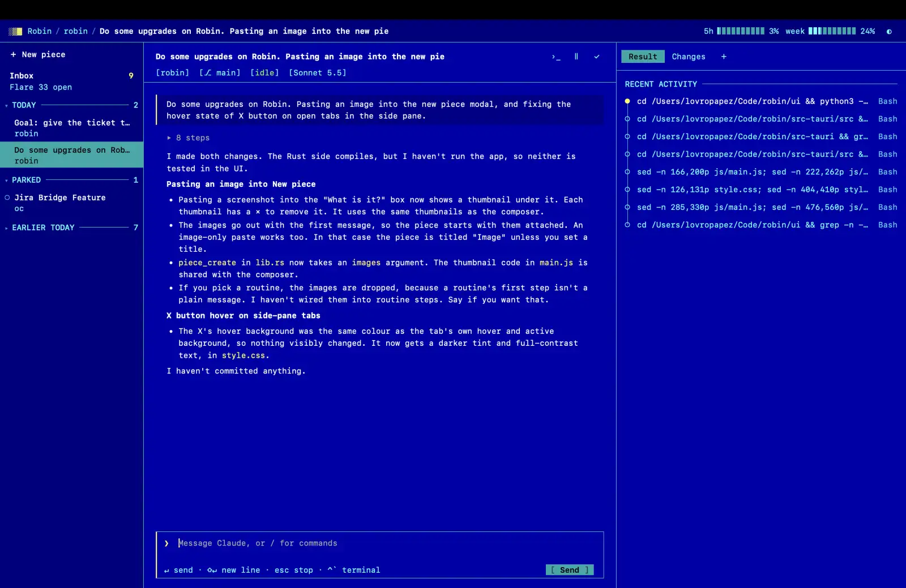Switch to the Changes tab
Viewport: 906px width, 588px height.
689,57
